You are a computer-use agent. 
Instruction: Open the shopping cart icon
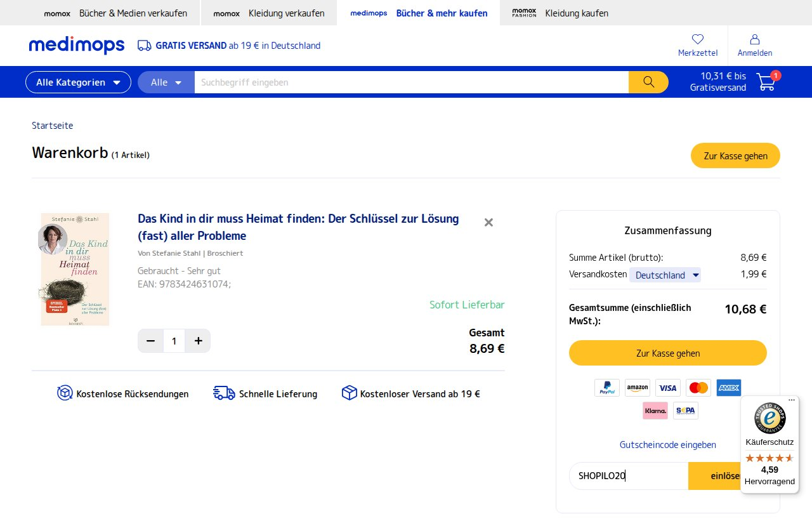(x=766, y=82)
